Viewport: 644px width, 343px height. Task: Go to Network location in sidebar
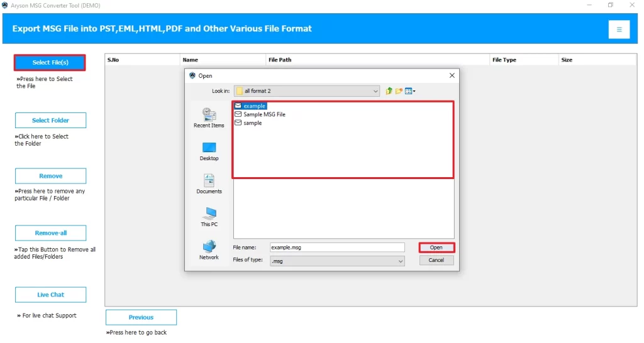(x=209, y=250)
